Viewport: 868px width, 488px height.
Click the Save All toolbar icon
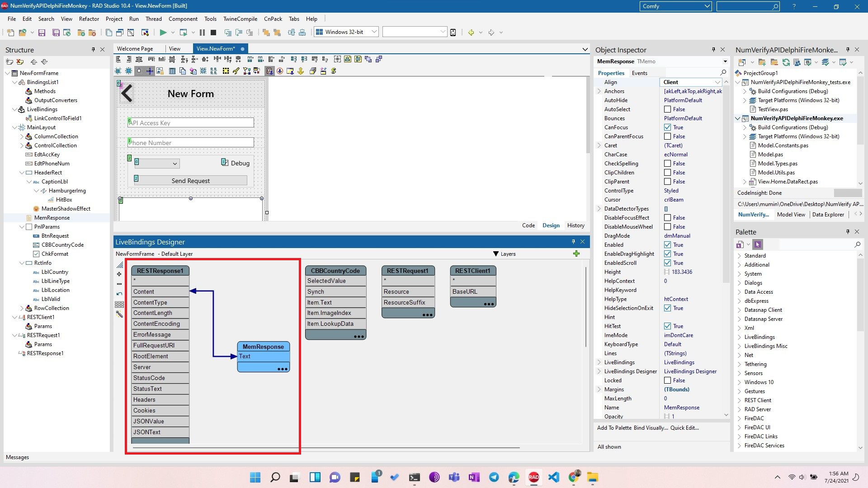coord(56,33)
